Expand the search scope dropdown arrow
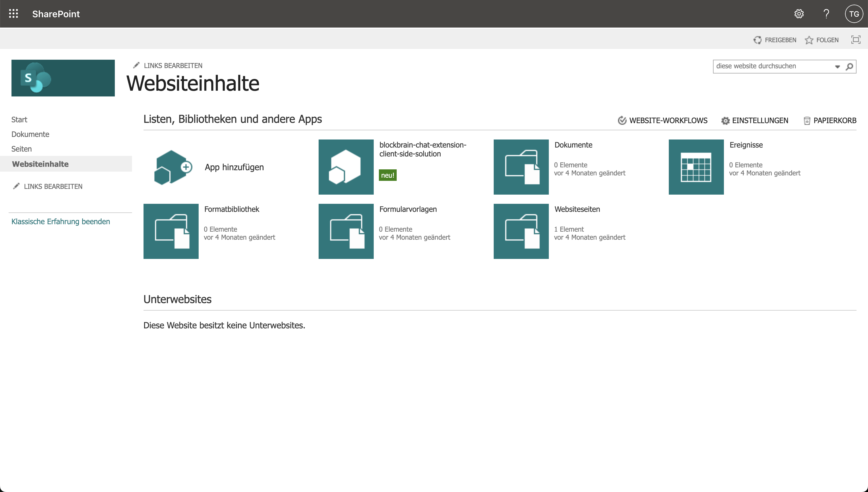 (837, 67)
